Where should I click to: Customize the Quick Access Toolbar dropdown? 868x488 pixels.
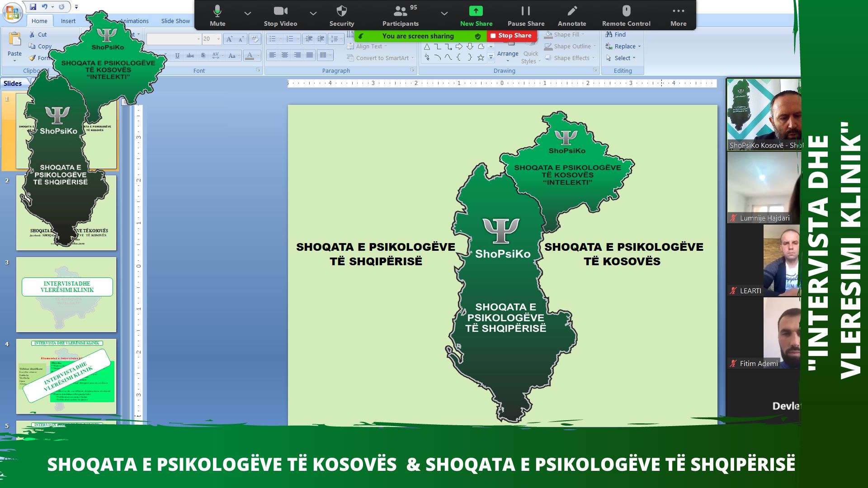[76, 7]
